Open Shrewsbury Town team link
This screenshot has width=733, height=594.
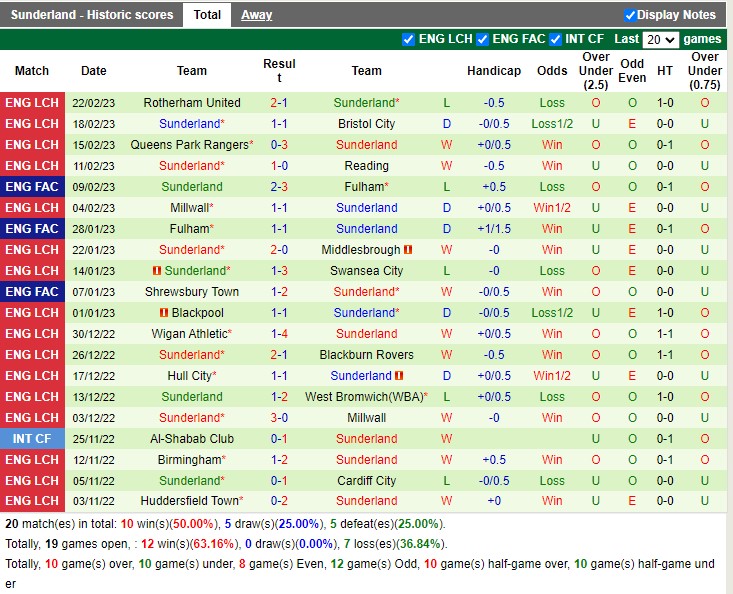(192, 292)
